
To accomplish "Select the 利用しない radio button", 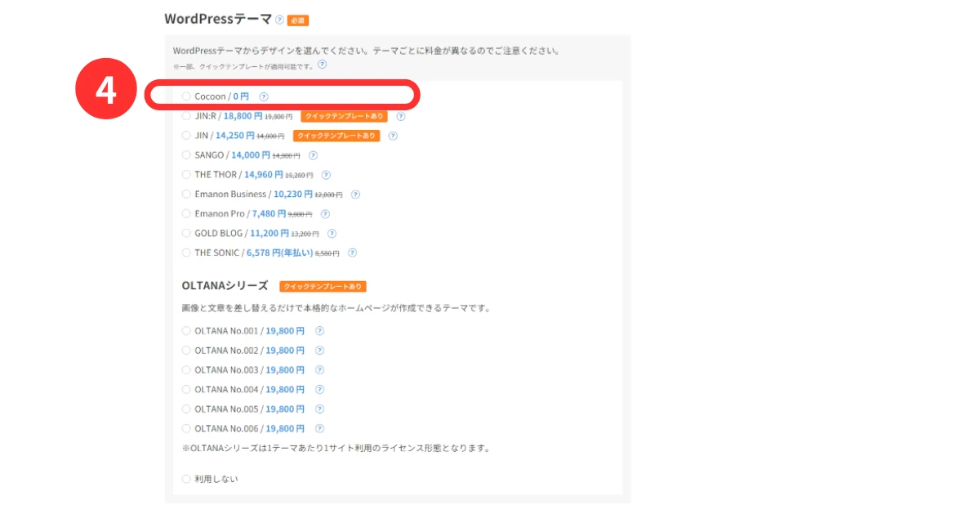I will 186,479.
